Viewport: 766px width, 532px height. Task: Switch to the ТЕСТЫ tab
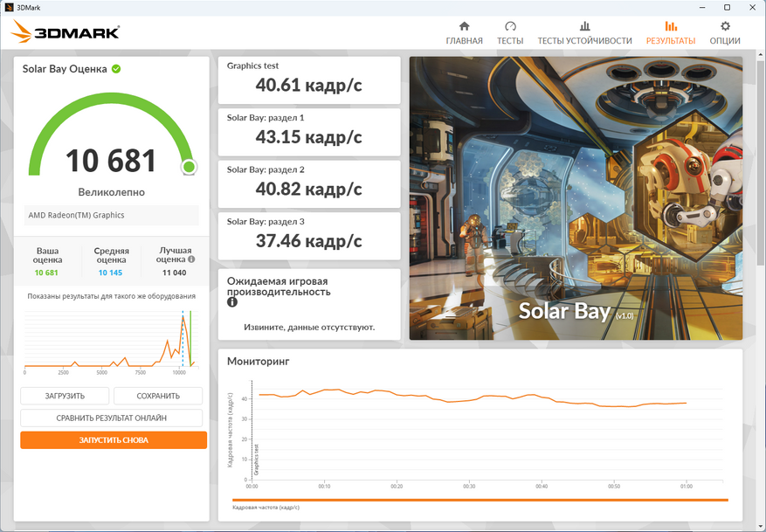click(x=510, y=33)
